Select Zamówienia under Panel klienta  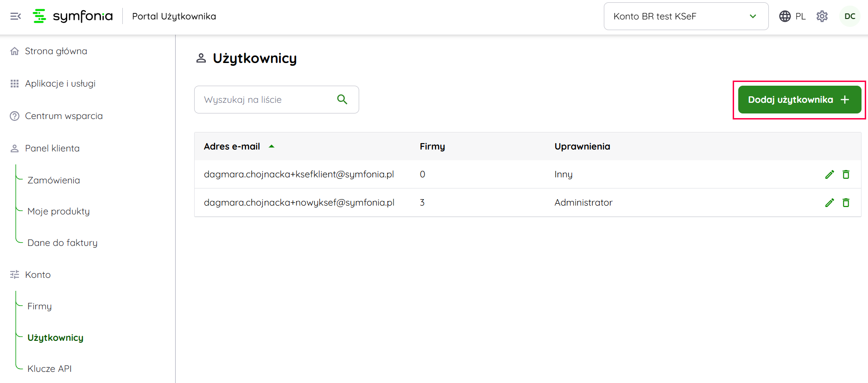(54, 180)
